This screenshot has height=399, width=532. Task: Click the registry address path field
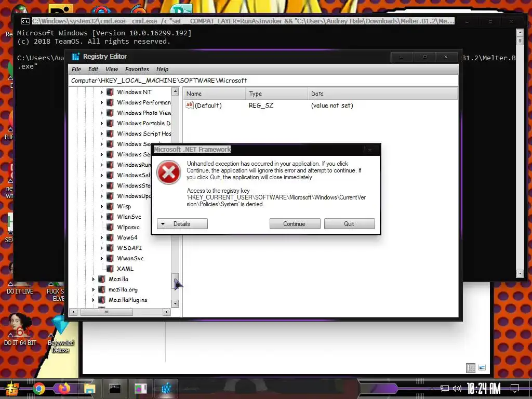click(263, 81)
